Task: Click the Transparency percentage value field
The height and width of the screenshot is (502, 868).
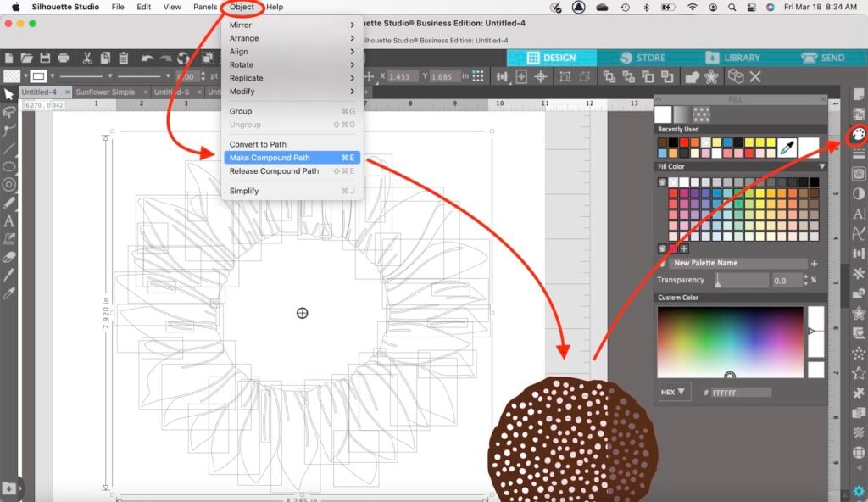Action: 786,281
